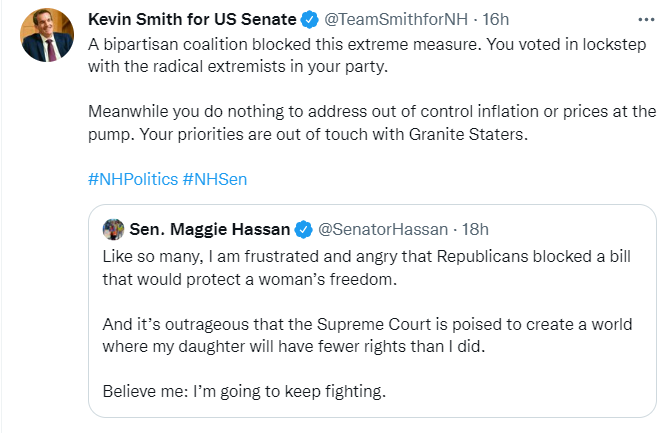The height and width of the screenshot is (433, 669).
Task: Open the @SenatorHassan handle
Action: [378, 229]
